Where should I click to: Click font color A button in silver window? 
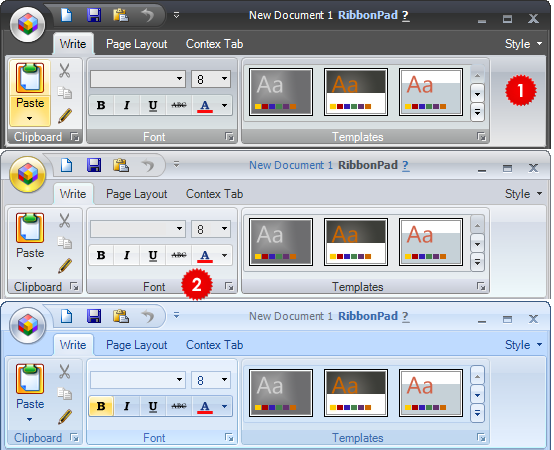pos(205,255)
